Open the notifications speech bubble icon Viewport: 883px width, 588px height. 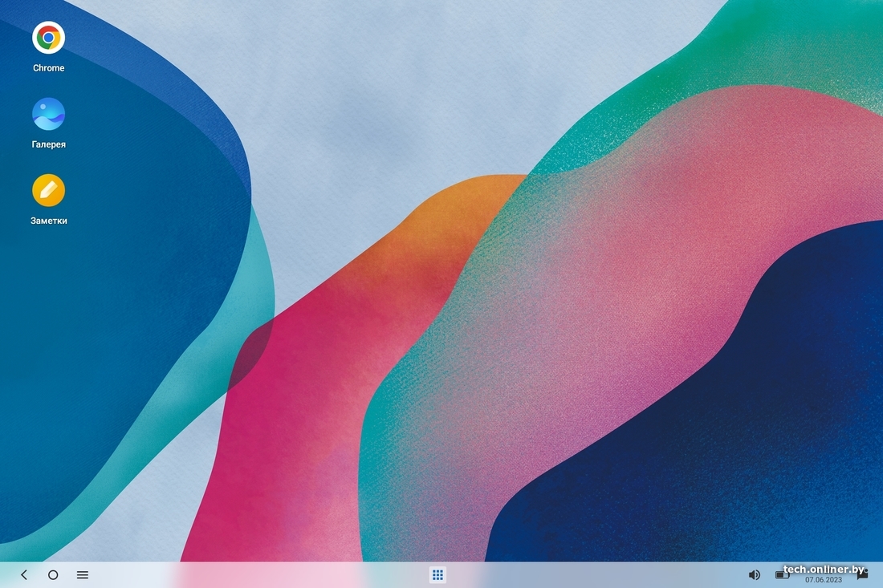tap(863, 576)
